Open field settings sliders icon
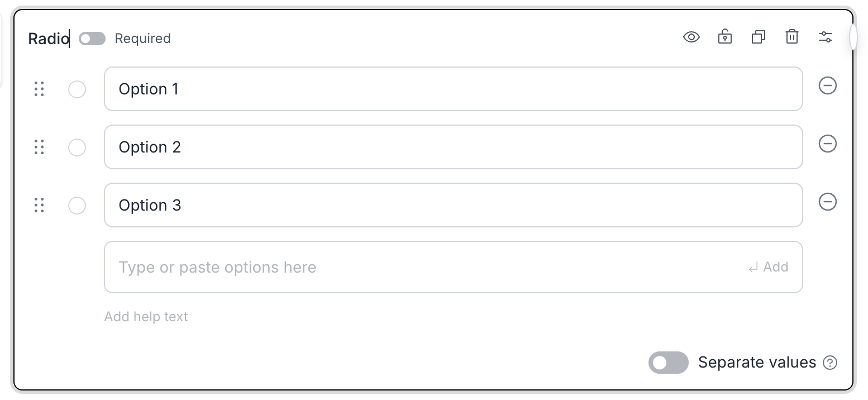This screenshot has width=868, height=400. tap(826, 37)
